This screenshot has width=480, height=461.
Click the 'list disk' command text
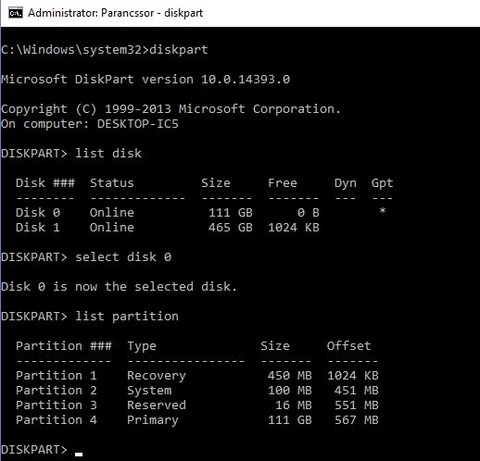108,153
